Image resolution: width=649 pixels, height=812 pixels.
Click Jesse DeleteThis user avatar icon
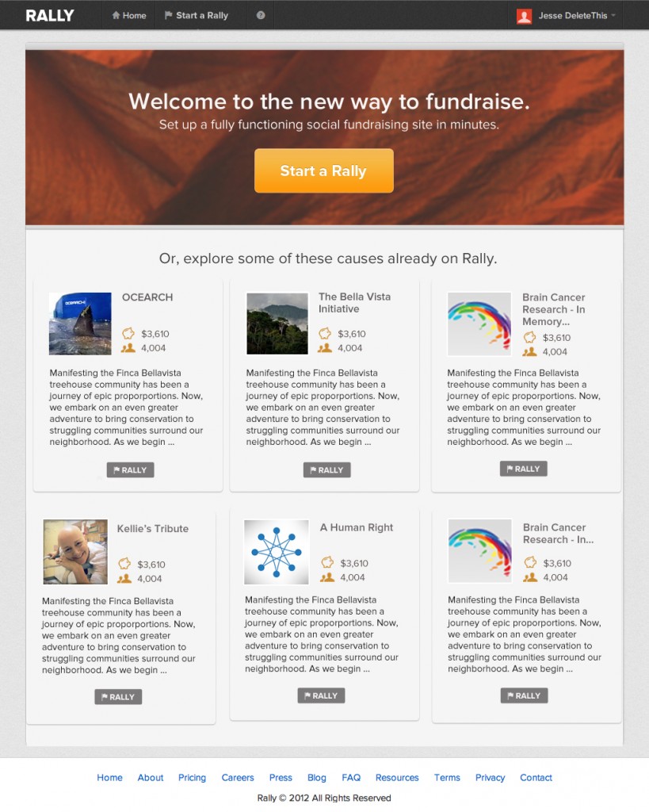(x=524, y=16)
